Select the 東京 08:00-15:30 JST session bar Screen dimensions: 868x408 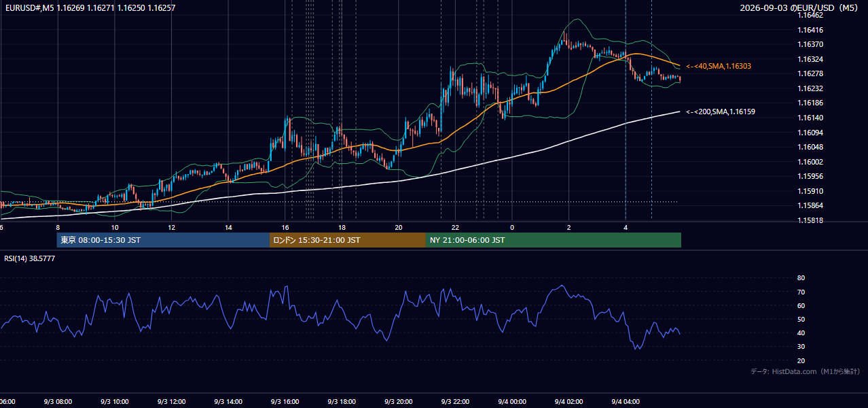[163, 240]
